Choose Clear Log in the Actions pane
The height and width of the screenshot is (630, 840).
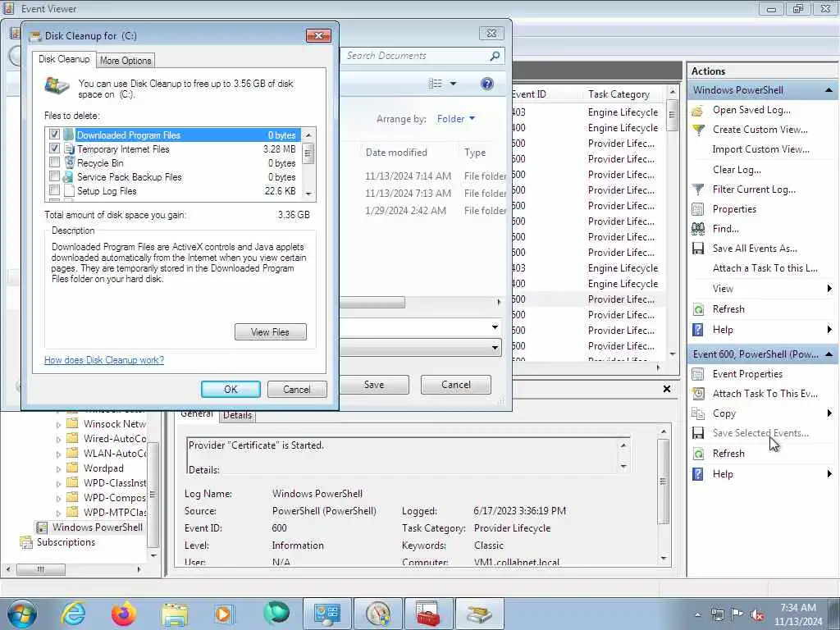737,170
